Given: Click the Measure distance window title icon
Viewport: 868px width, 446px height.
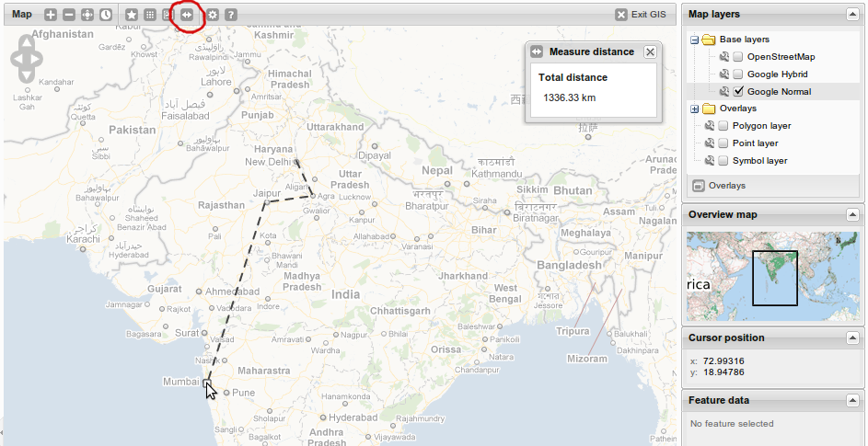Looking at the screenshot, I should 537,51.
